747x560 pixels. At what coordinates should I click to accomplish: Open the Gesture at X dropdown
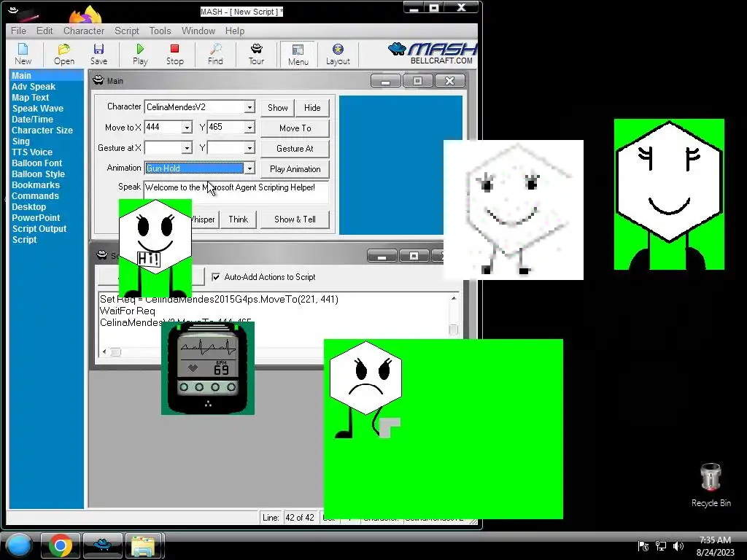187,148
